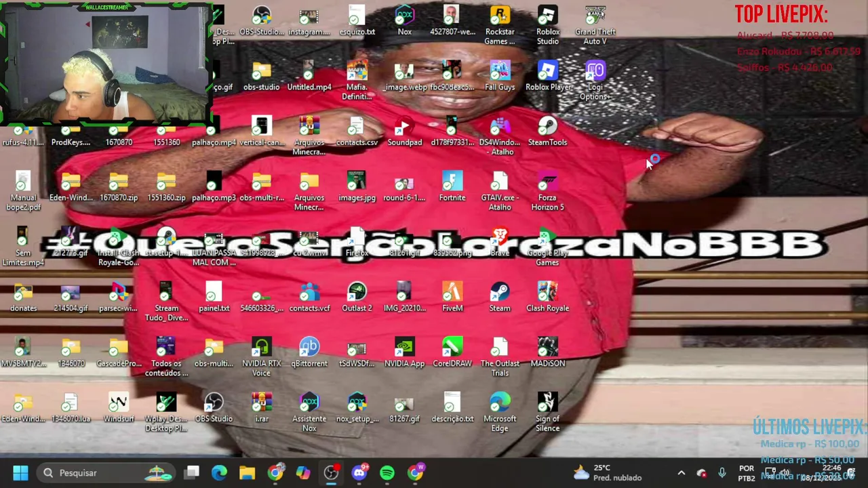Select the Roblox Studio desktop icon

click(x=548, y=26)
